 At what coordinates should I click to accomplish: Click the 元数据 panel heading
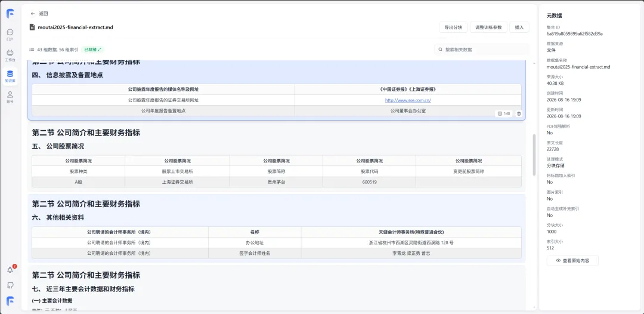click(554, 16)
